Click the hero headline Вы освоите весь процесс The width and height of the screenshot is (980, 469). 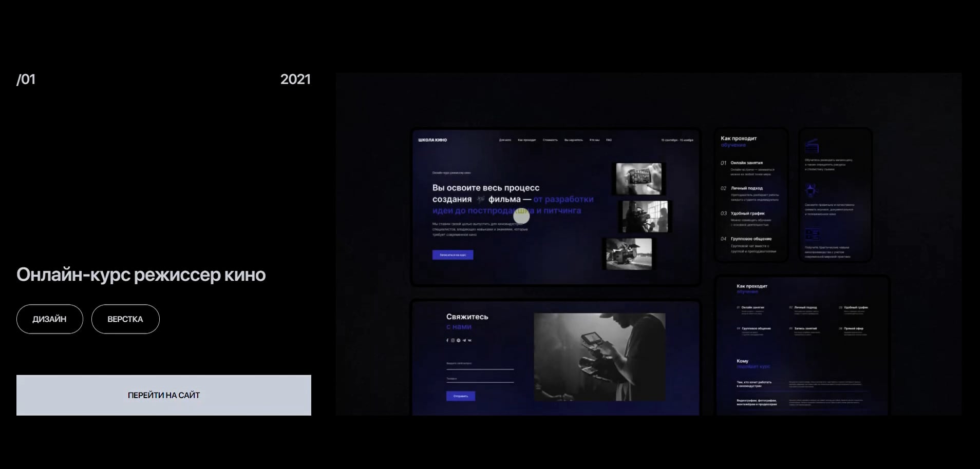486,188
